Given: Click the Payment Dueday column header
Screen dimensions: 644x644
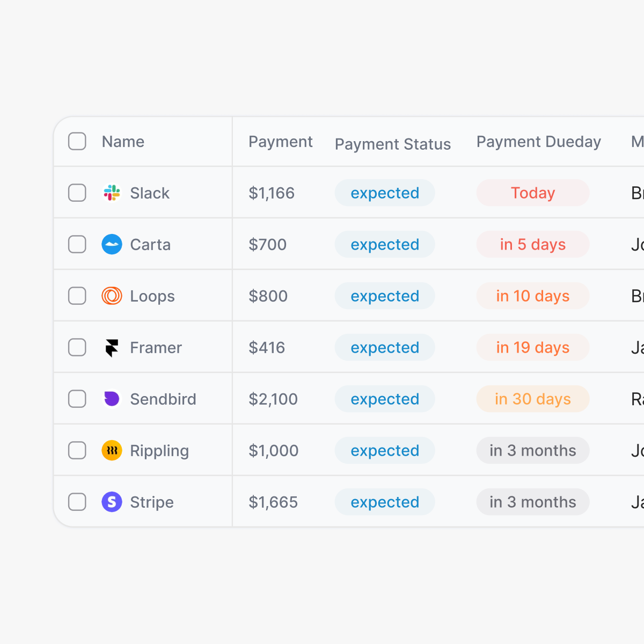Looking at the screenshot, I should 538,142.
